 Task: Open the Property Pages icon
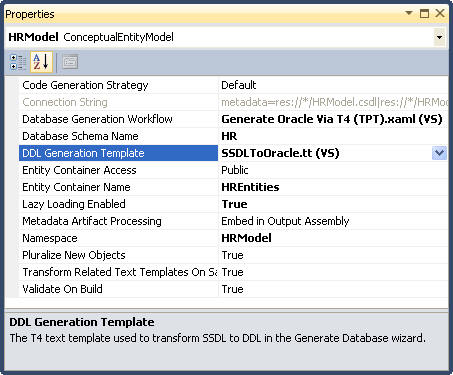pos(70,62)
